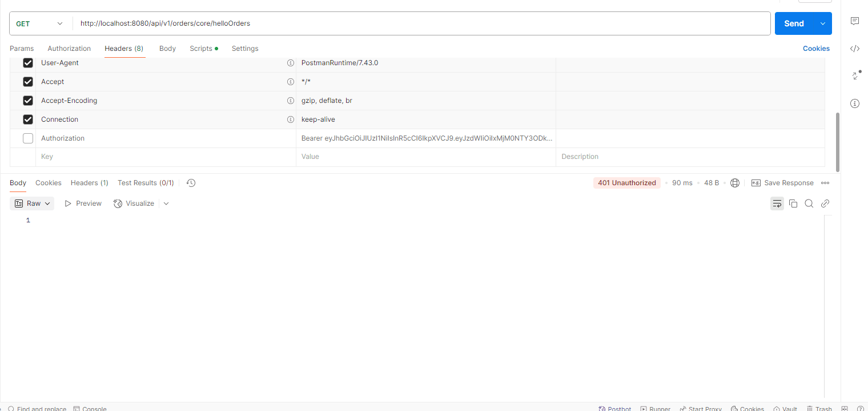This screenshot has width=868, height=411.
Task: Open the GET method dropdown
Action: (39, 23)
